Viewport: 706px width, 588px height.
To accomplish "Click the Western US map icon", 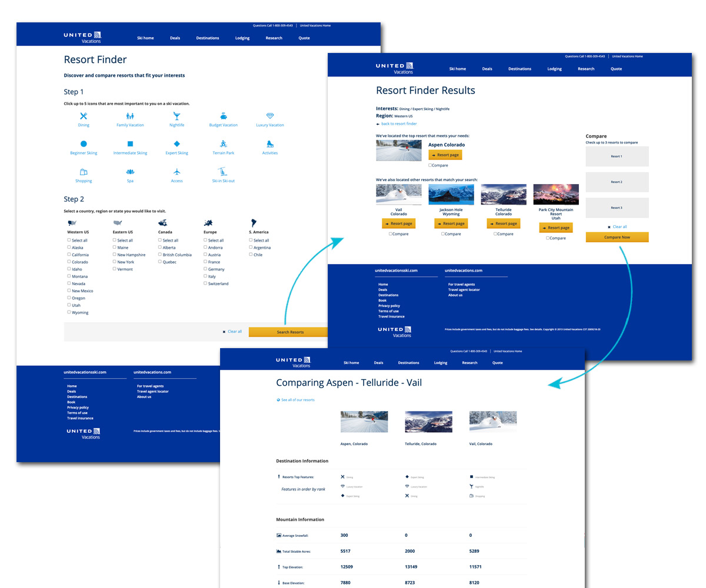I will [73, 223].
